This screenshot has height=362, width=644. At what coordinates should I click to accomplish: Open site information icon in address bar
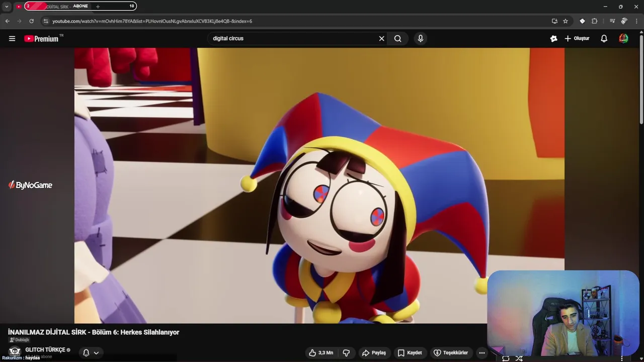coord(46,21)
